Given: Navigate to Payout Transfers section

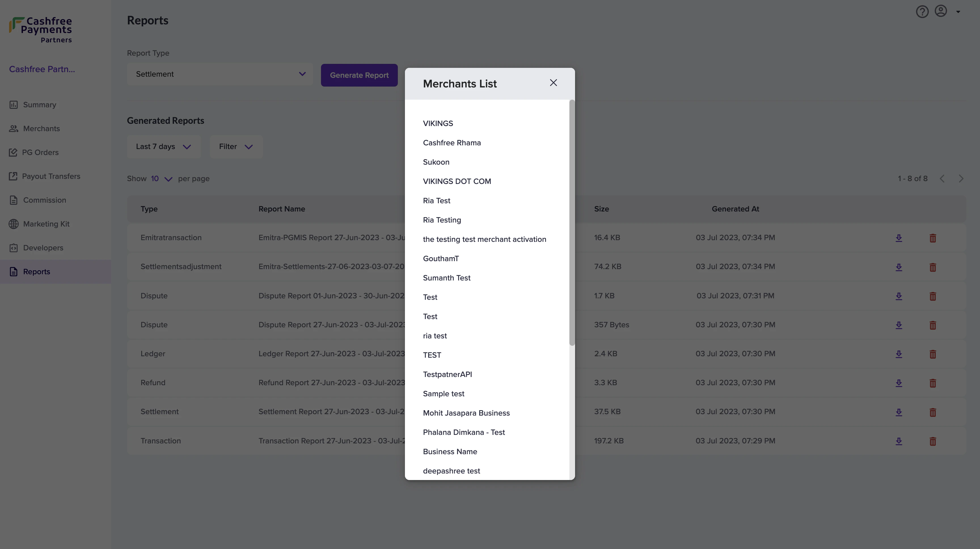Looking at the screenshot, I should click(51, 176).
